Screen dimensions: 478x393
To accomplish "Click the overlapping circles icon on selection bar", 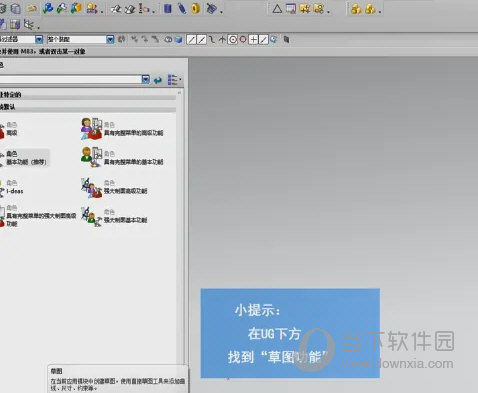I will pyautogui.click(x=169, y=40).
